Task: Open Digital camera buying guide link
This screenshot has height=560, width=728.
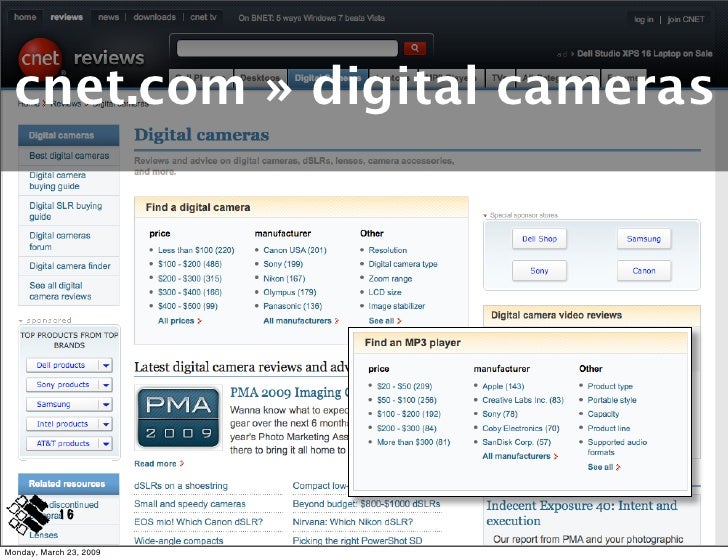Action: pyautogui.click(x=58, y=181)
